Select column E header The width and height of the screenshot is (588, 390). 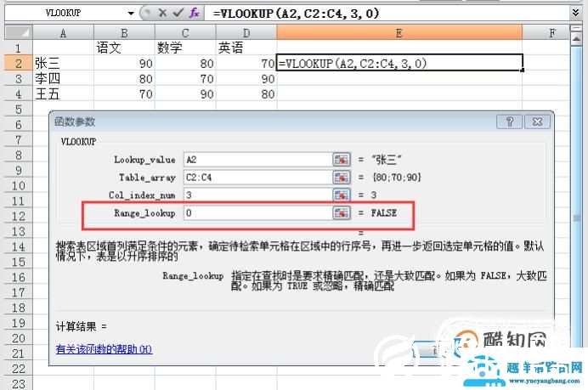(399, 33)
